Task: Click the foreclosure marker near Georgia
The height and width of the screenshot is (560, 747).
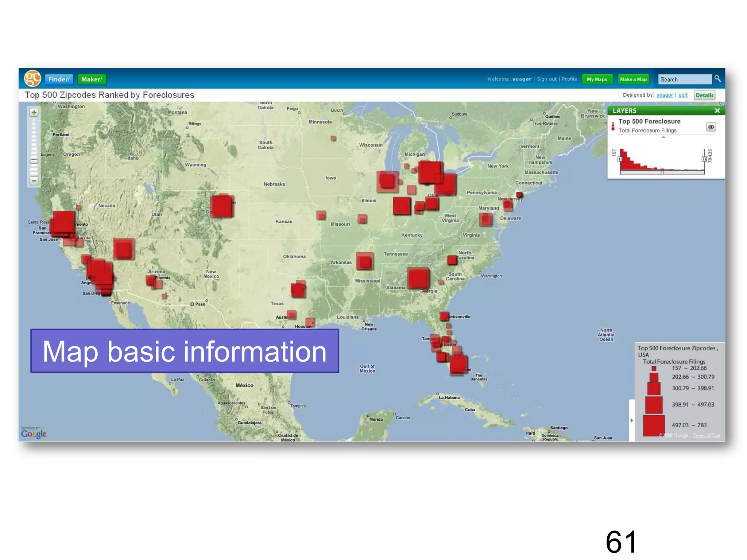Action: (418, 279)
